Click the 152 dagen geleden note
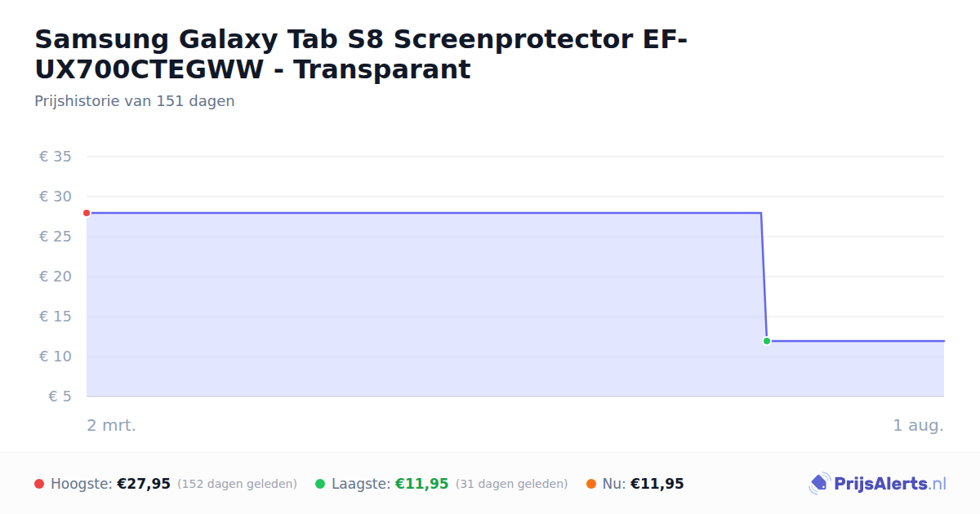980x514 pixels. click(x=237, y=484)
